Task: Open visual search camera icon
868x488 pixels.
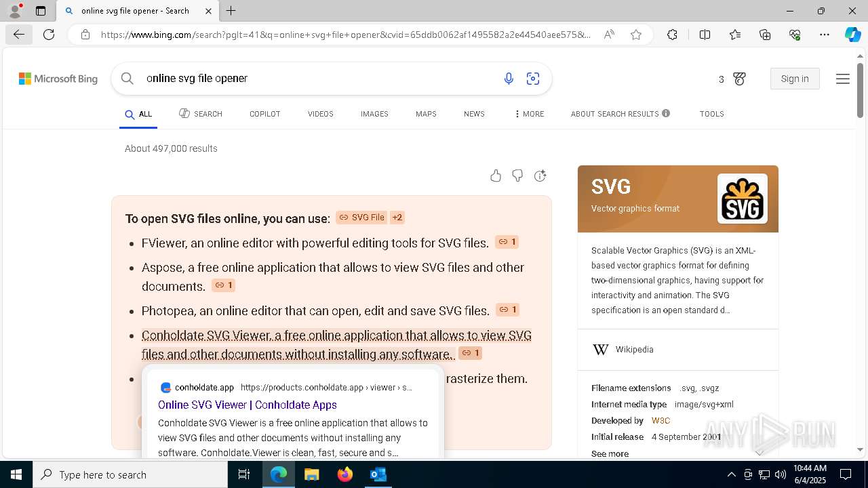Action: [x=533, y=79]
